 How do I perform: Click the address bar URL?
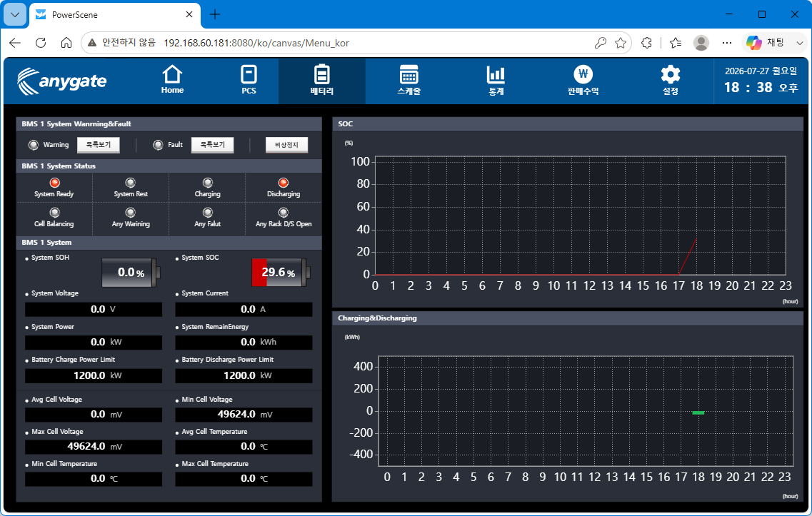[x=256, y=43]
